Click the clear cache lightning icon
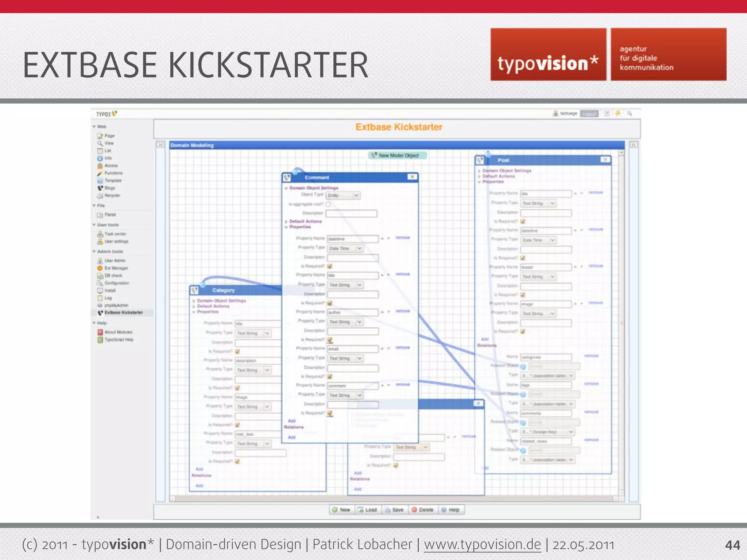 coord(618,113)
